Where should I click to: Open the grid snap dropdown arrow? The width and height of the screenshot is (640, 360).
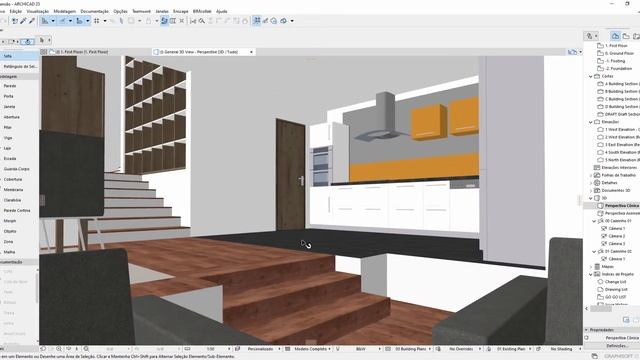105,21
